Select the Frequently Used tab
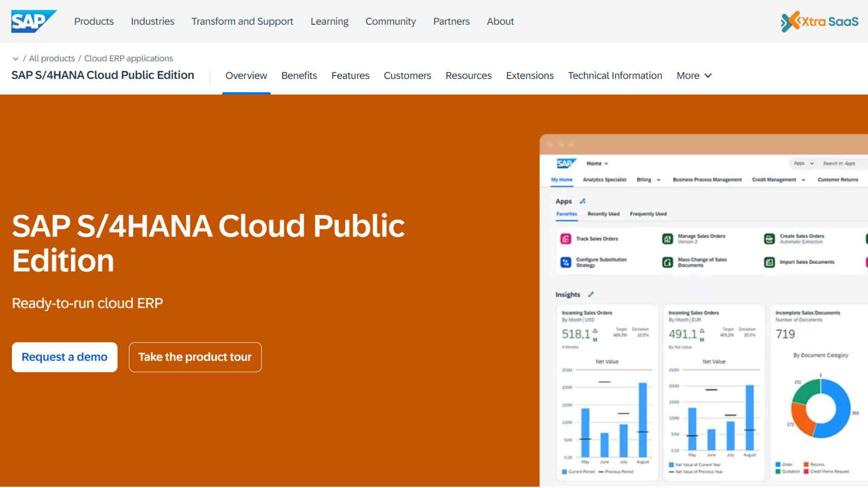This screenshot has height=488, width=868. (x=648, y=214)
